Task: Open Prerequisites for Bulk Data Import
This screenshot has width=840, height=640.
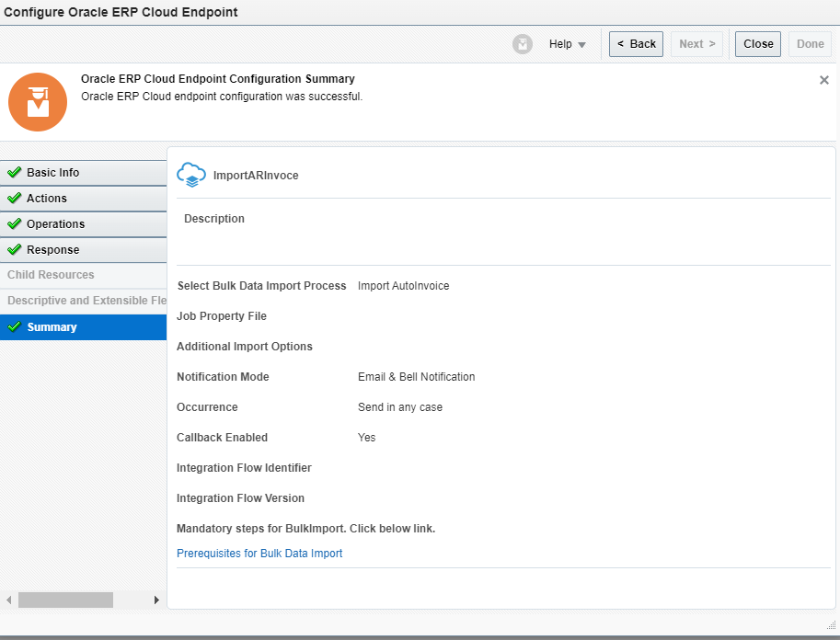Action: click(x=259, y=553)
